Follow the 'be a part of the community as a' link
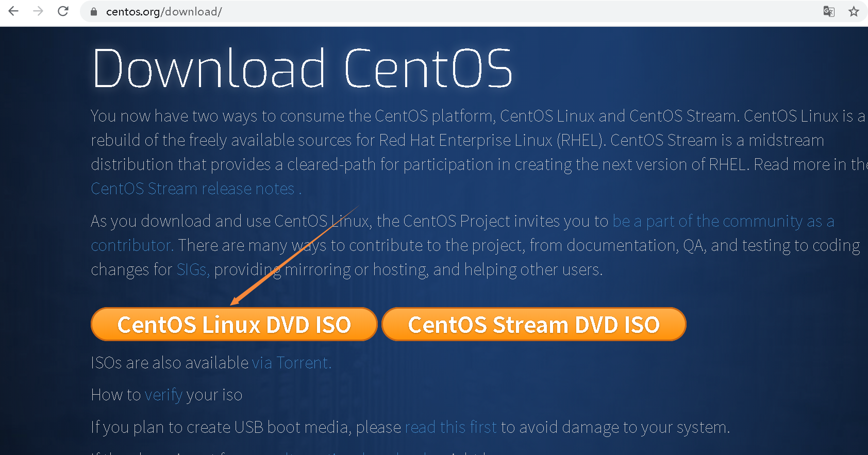The height and width of the screenshot is (455, 868). click(723, 221)
